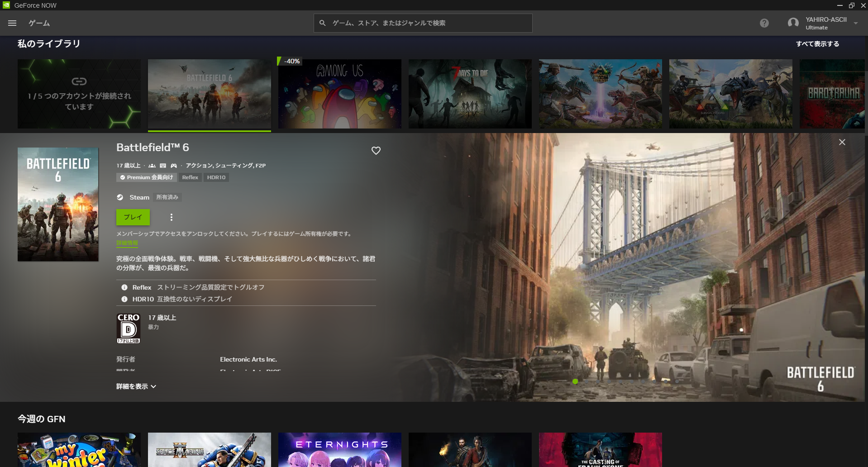Click the Premium 会員向け badge

147,177
